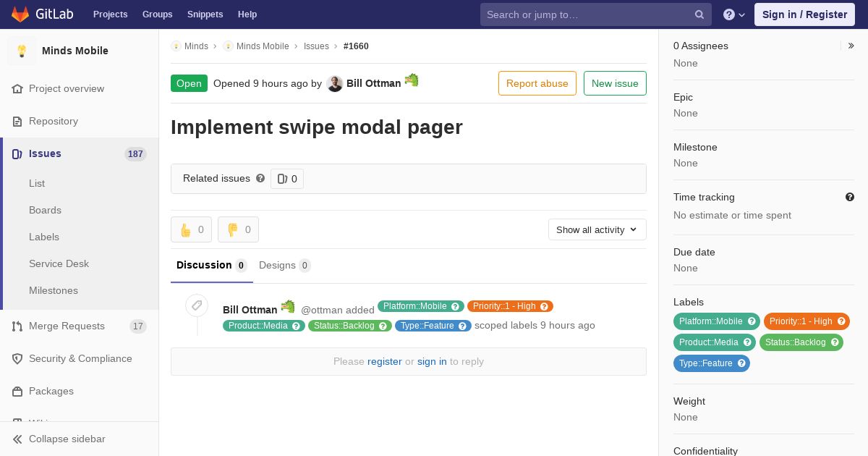Click the New issue button
This screenshot has height=456, width=868.
coord(615,83)
